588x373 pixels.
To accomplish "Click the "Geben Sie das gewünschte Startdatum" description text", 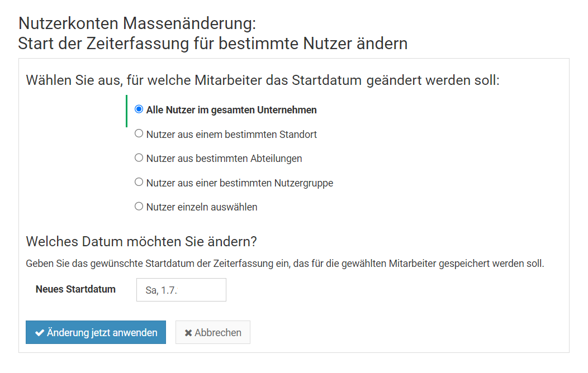I will pos(284,263).
